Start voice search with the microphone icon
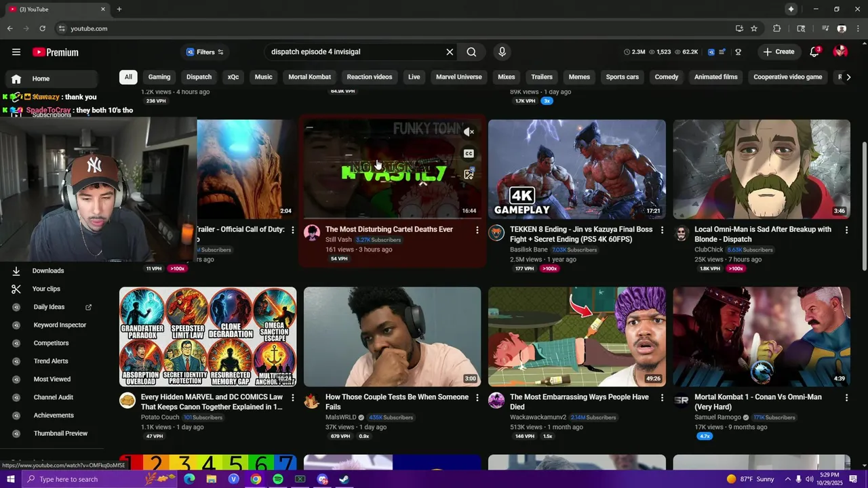The height and width of the screenshot is (488, 868). coord(502,52)
